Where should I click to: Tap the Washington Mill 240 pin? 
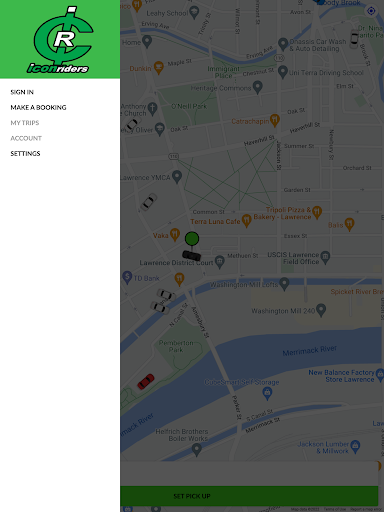(321, 310)
